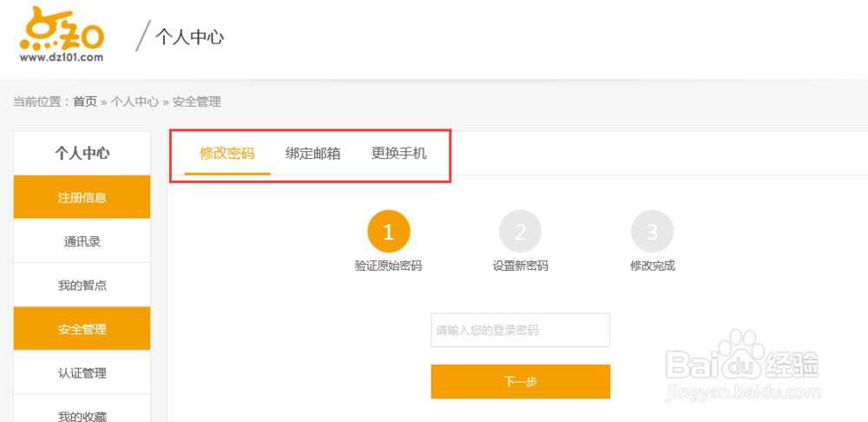This screenshot has height=422, width=868.
Task: Select 安全管理 sidebar item
Action: (x=82, y=329)
